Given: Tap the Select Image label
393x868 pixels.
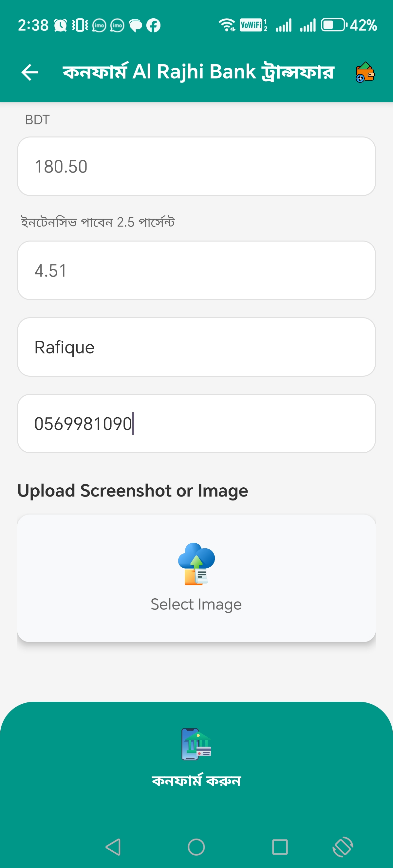Looking at the screenshot, I should pos(196,605).
